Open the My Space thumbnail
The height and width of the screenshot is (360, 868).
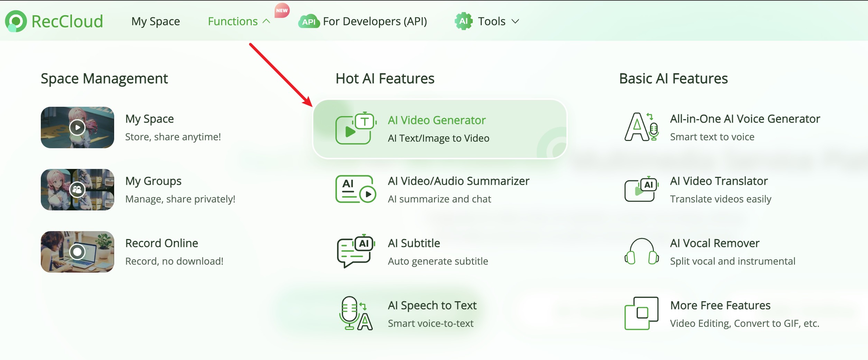click(x=77, y=127)
